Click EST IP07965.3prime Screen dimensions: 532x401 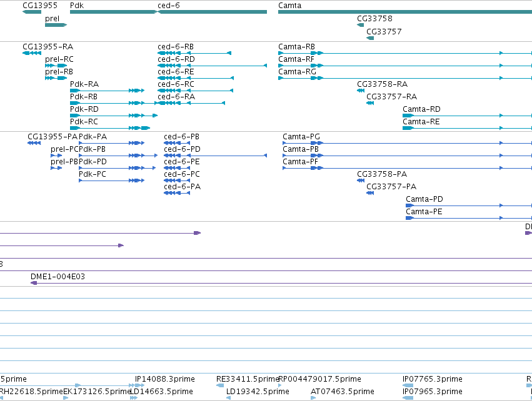(x=433, y=392)
